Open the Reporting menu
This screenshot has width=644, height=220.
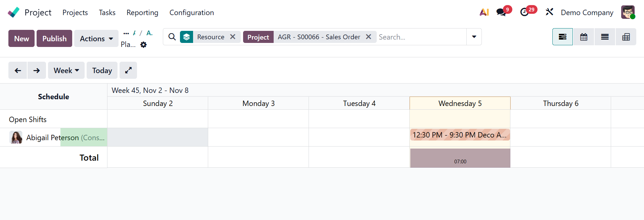[x=142, y=12]
